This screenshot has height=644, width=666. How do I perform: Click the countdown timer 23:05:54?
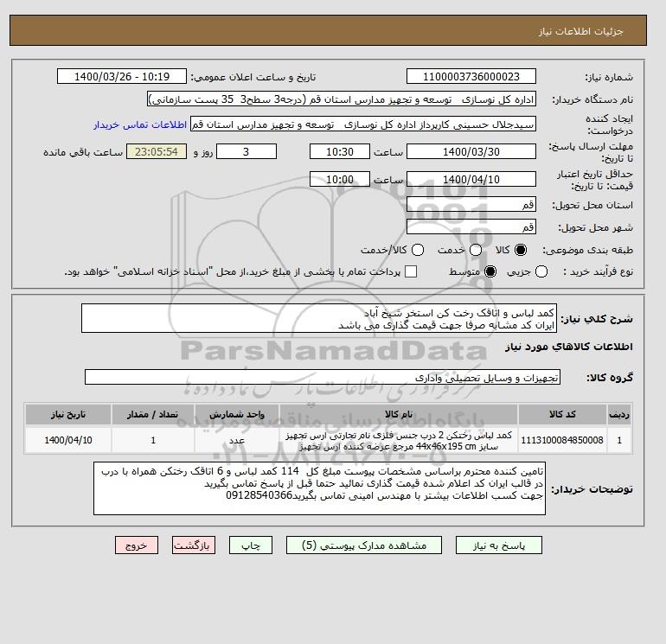[157, 151]
